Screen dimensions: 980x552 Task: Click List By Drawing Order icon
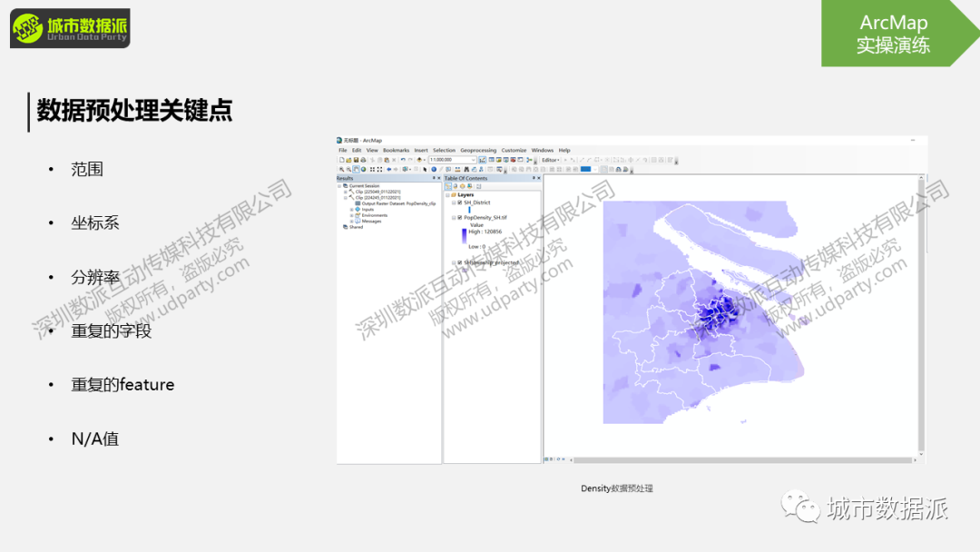click(x=448, y=186)
